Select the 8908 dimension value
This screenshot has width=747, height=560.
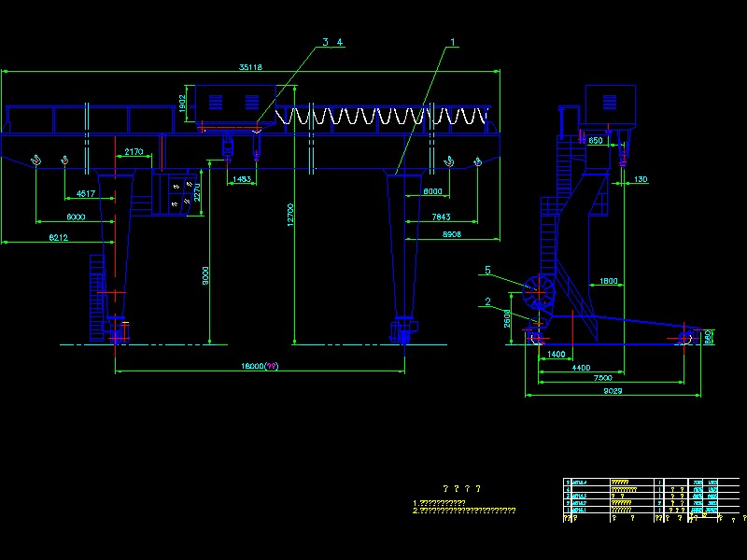pyautogui.click(x=452, y=234)
